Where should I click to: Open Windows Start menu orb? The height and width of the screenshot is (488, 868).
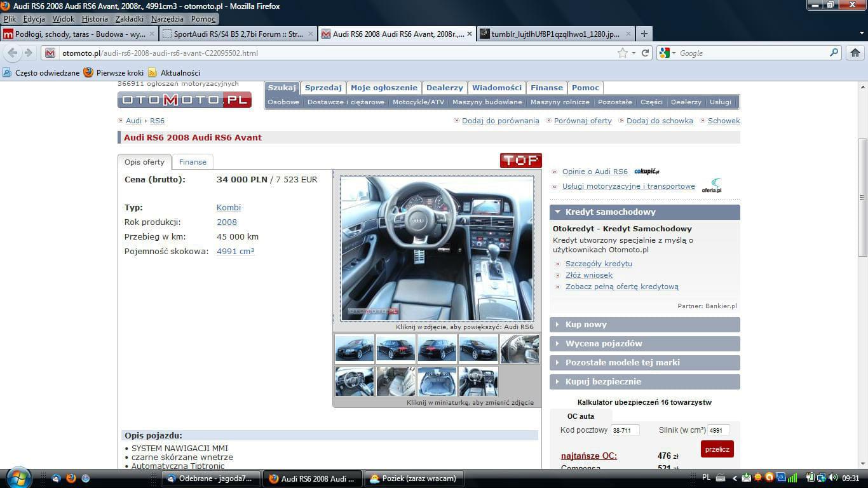pos(18,478)
